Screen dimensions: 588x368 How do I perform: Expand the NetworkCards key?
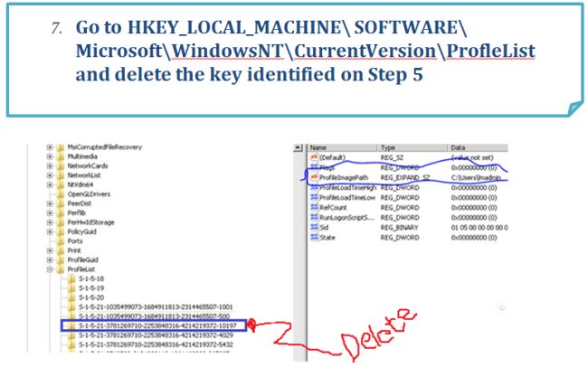tap(50, 166)
